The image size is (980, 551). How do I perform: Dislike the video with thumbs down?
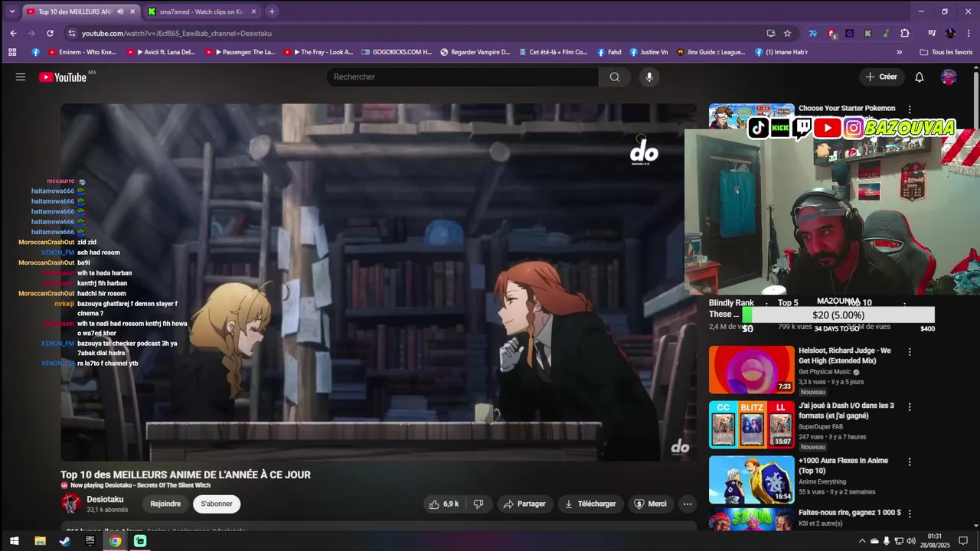click(479, 504)
